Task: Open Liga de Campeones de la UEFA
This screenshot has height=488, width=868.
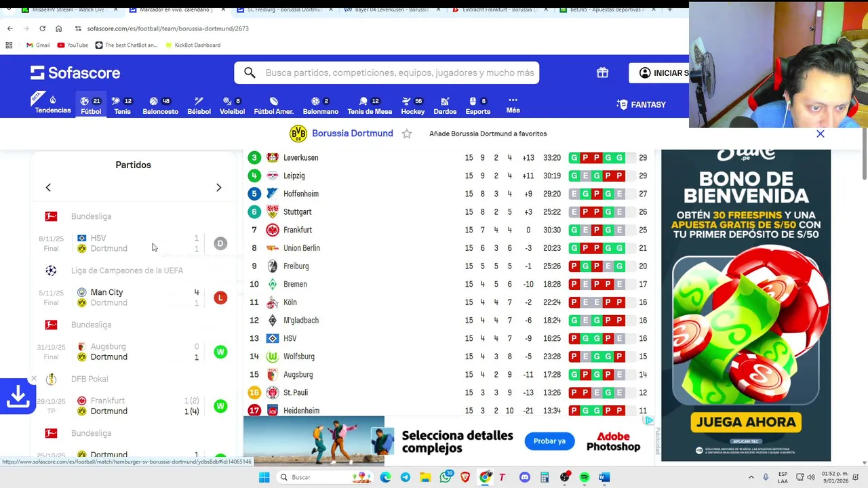Action: (127, 270)
